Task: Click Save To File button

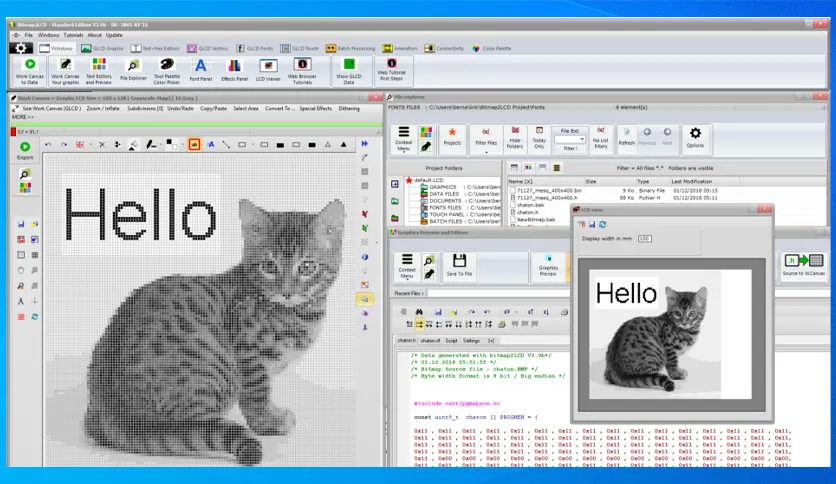Action: point(459,265)
